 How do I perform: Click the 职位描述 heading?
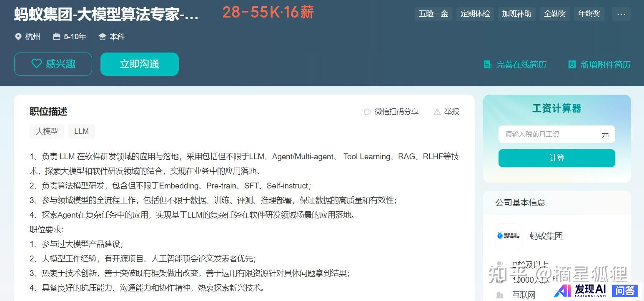[48, 111]
